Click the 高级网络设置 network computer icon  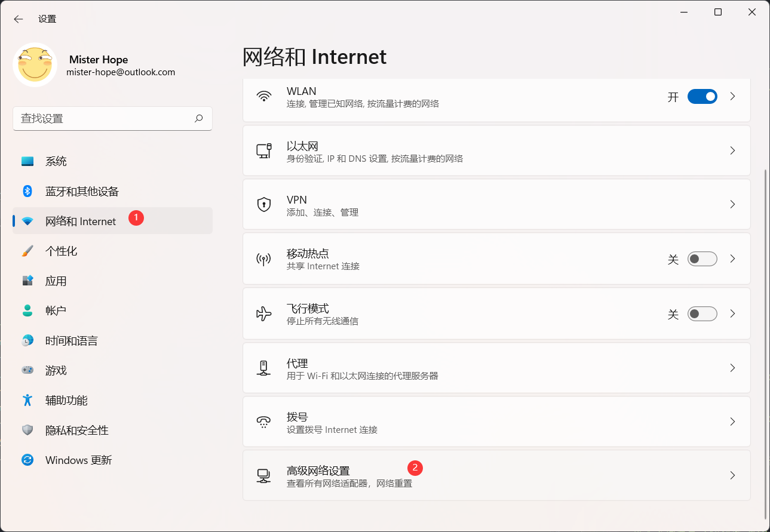[263, 476]
